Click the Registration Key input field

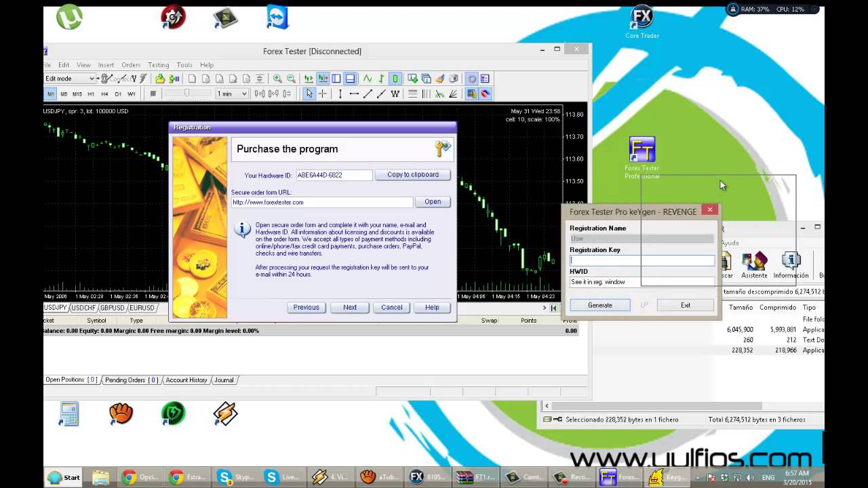coord(642,260)
